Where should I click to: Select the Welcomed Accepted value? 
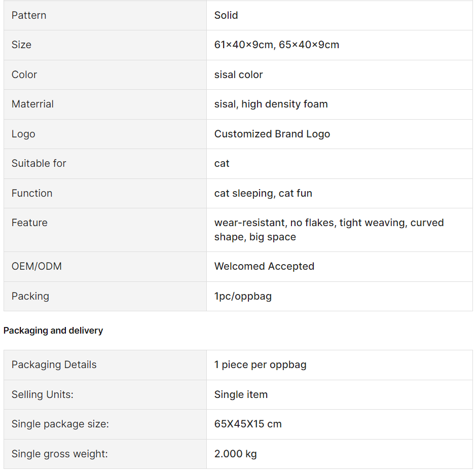pyautogui.click(x=264, y=266)
